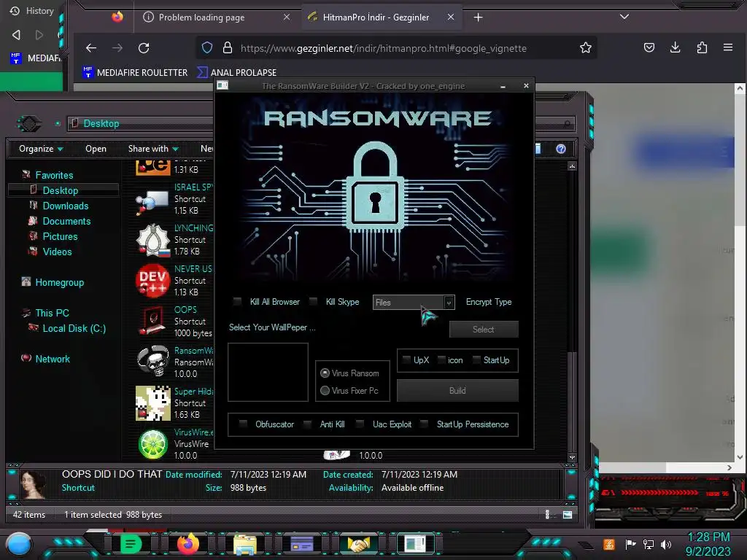747x560 pixels.
Task: Click the wallpaper preview box
Action: tap(268, 372)
